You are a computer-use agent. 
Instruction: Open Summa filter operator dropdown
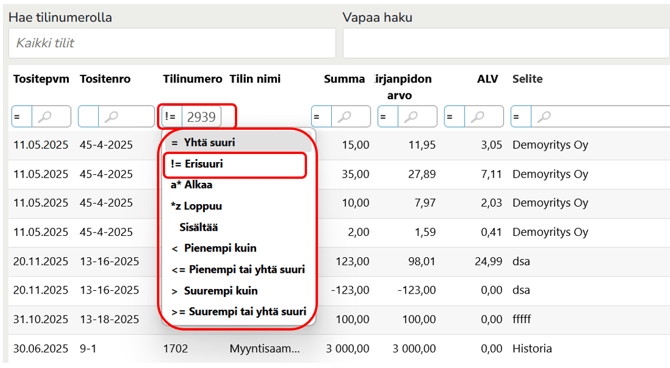point(321,117)
